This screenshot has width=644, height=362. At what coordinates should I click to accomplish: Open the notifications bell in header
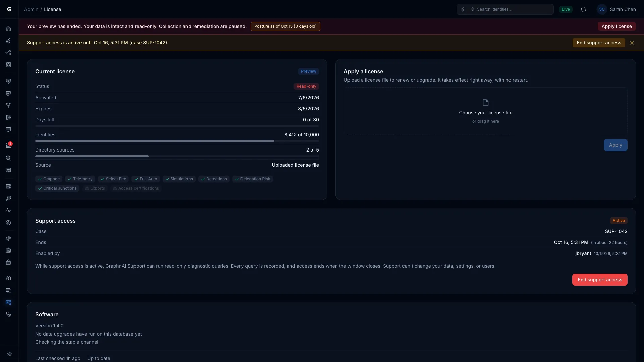pos(583,9)
